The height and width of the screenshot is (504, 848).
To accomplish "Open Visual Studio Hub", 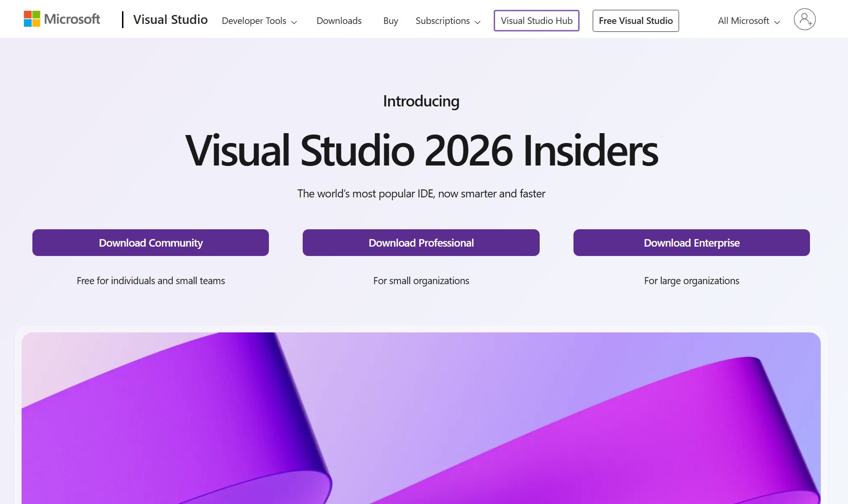I will click(x=536, y=21).
